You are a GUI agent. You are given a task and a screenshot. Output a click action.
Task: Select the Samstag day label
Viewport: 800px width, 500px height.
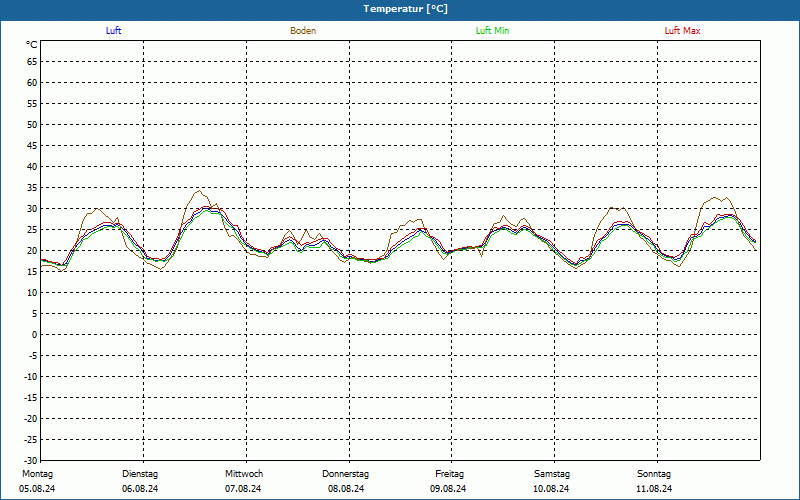[x=552, y=474]
